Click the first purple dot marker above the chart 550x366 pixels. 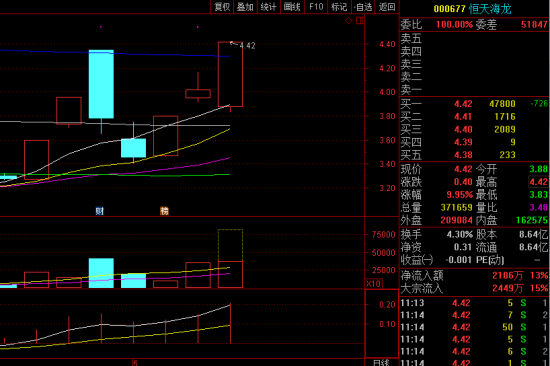(x=101, y=27)
